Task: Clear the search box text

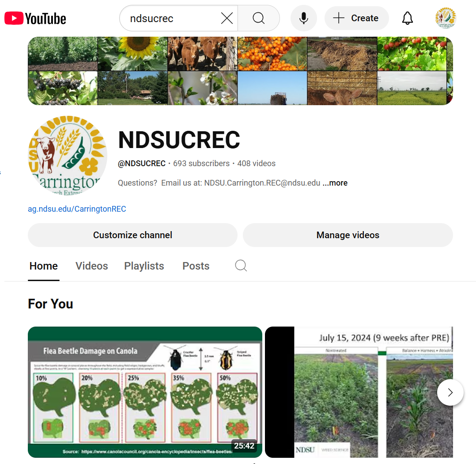Action: (x=227, y=18)
